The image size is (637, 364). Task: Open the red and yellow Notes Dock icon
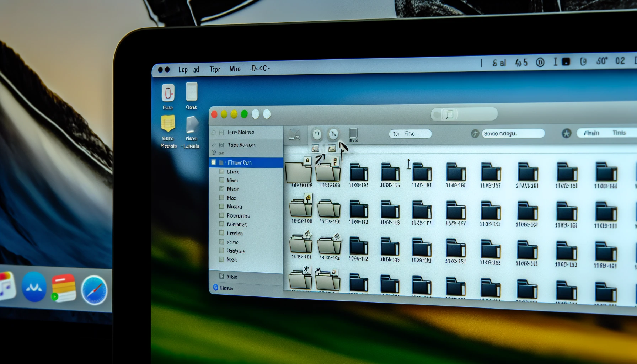[64, 288]
